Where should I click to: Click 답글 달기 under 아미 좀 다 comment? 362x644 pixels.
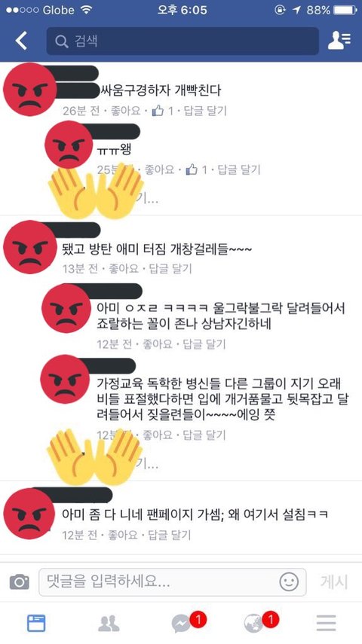[170, 535]
